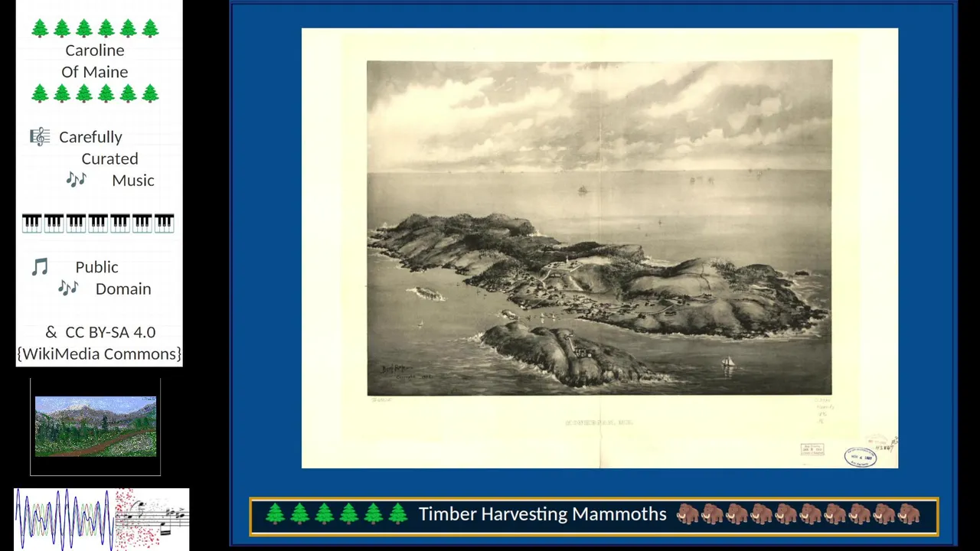Click the faint "MONHEGAN, ME." caption under the map

599,422
